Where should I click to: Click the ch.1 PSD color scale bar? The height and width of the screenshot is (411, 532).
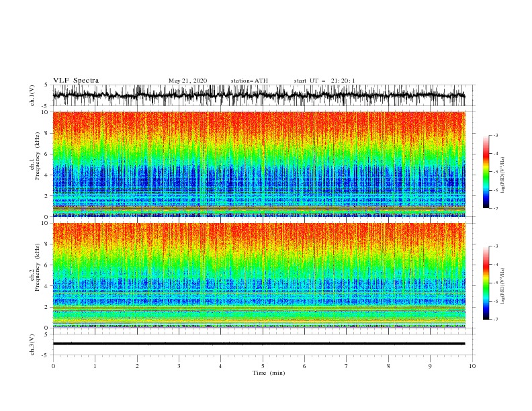click(x=486, y=172)
